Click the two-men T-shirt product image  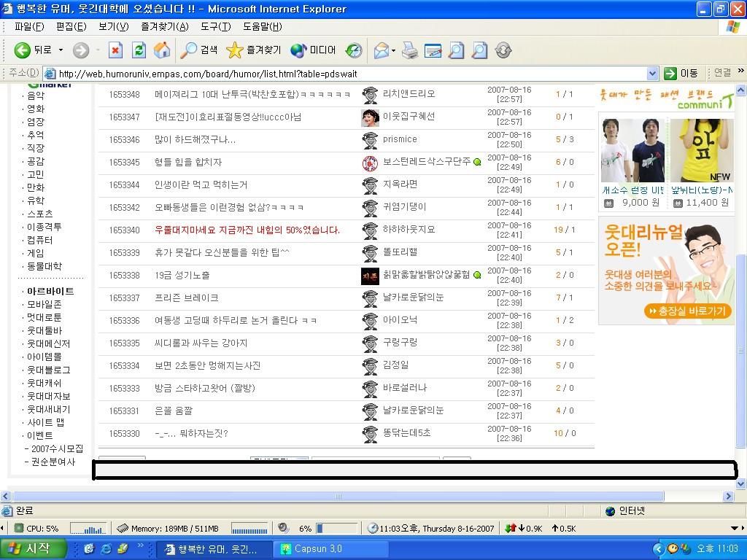[632, 150]
